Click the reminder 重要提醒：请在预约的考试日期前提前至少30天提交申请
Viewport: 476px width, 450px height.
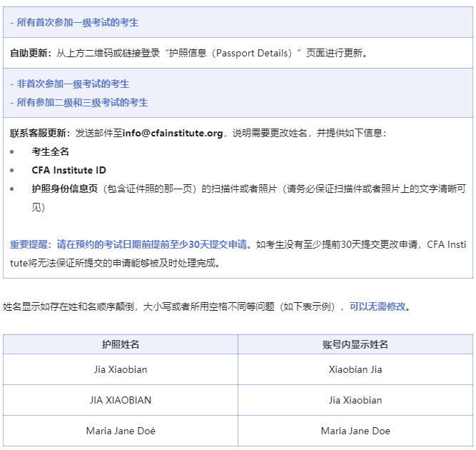pyautogui.click(x=128, y=244)
